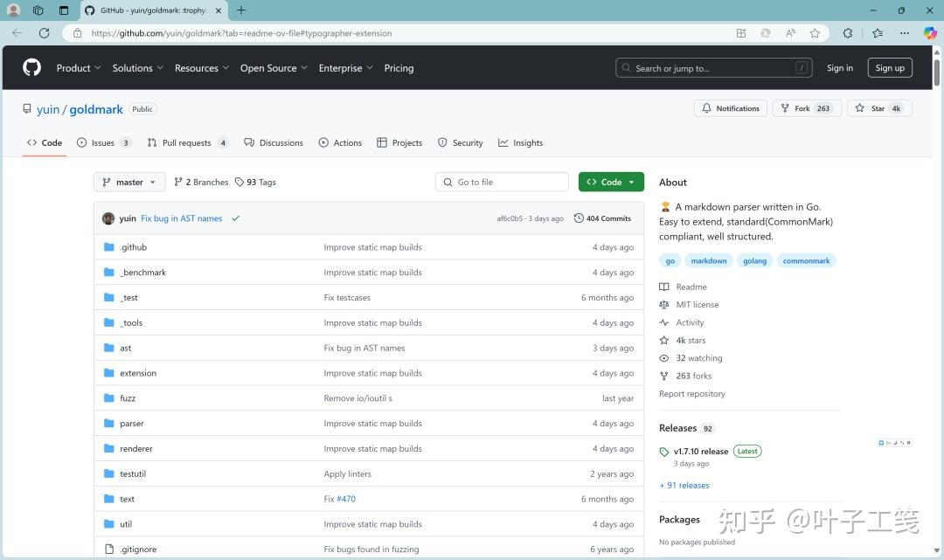The image size is (944, 560).
Task: Open the GitHub logo home link
Action: [x=32, y=67]
